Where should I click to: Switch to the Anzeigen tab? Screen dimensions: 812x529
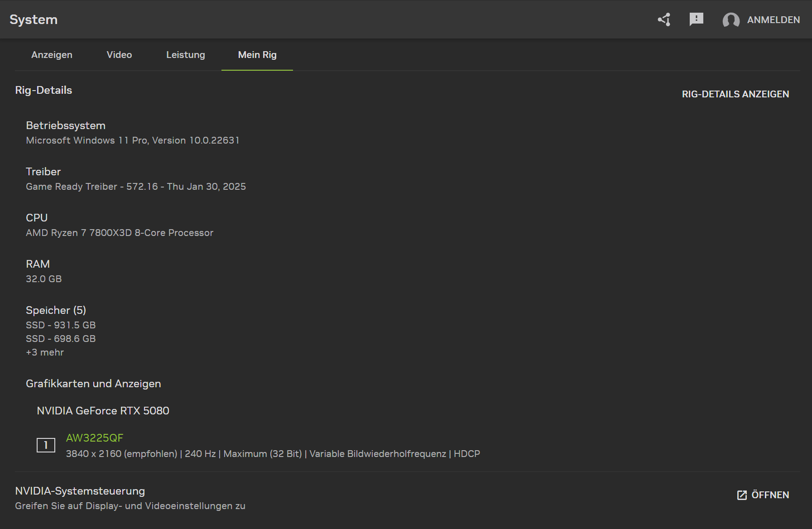coord(52,55)
